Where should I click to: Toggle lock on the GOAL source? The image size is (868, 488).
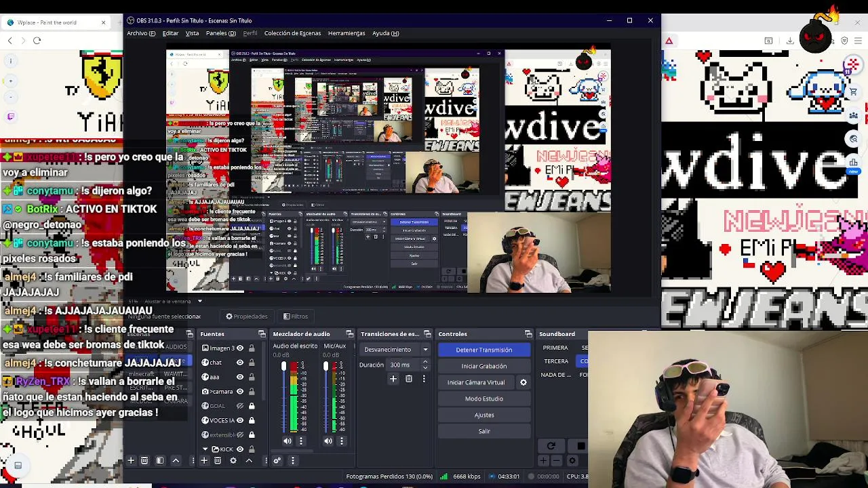[251, 406]
